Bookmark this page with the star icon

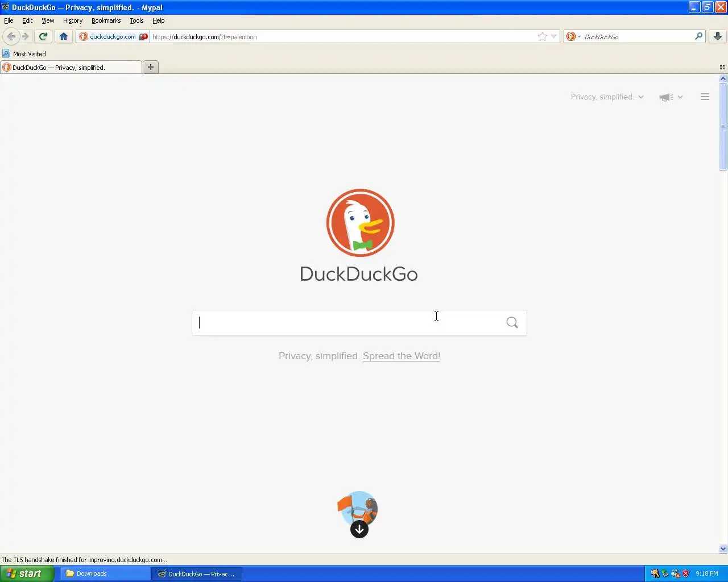(x=543, y=36)
